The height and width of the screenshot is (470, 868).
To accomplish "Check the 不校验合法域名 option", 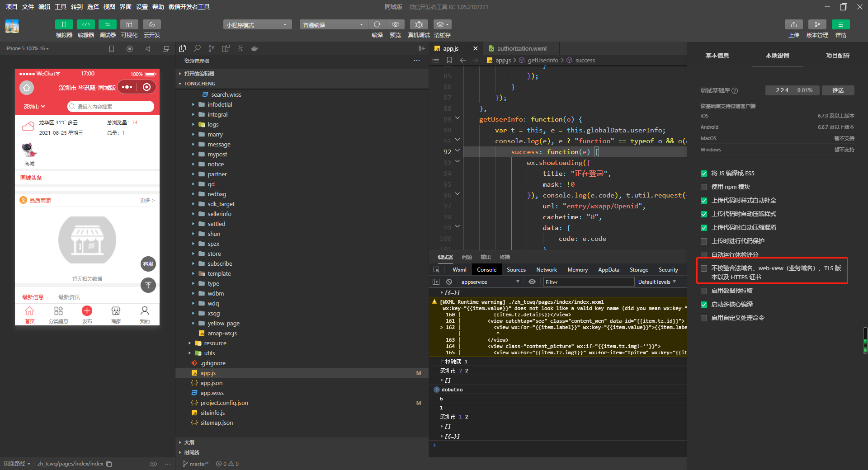I will 704,268.
